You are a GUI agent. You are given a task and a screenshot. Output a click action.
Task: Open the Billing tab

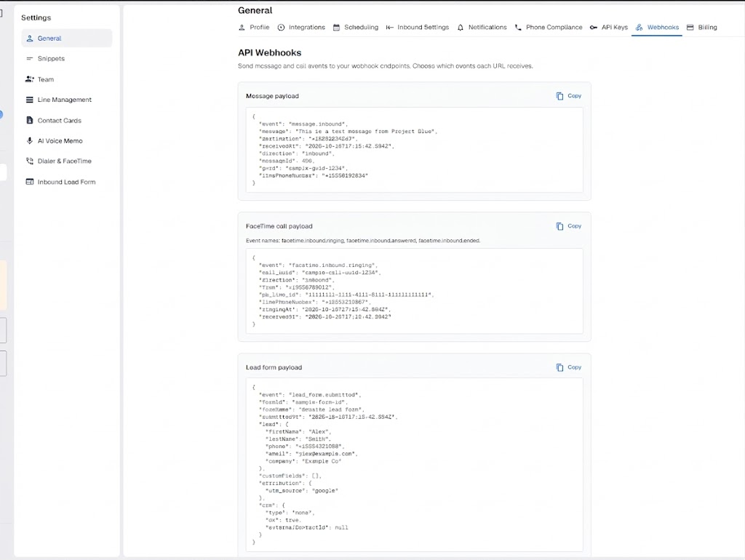pos(702,28)
